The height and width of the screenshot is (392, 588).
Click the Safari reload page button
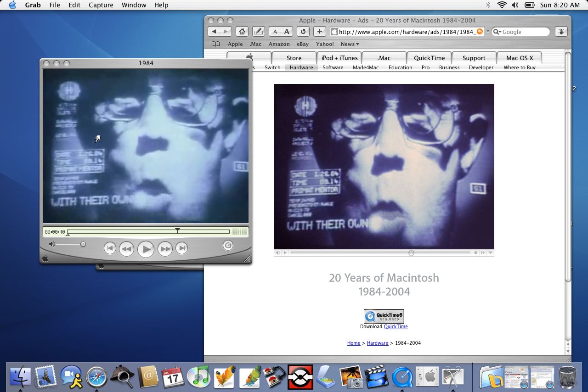coord(303,32)
